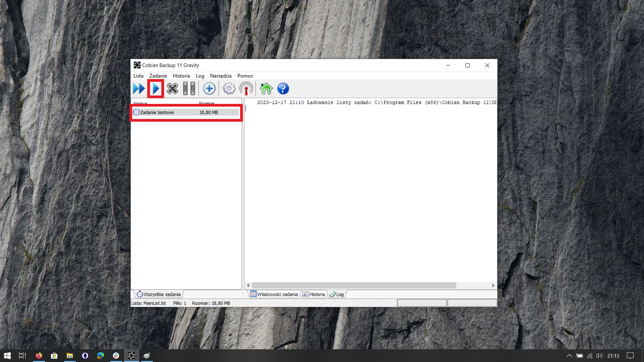The image size is (644, 362).
Task: Show hidden system tray icons
Action: click(x=569, y=356)
